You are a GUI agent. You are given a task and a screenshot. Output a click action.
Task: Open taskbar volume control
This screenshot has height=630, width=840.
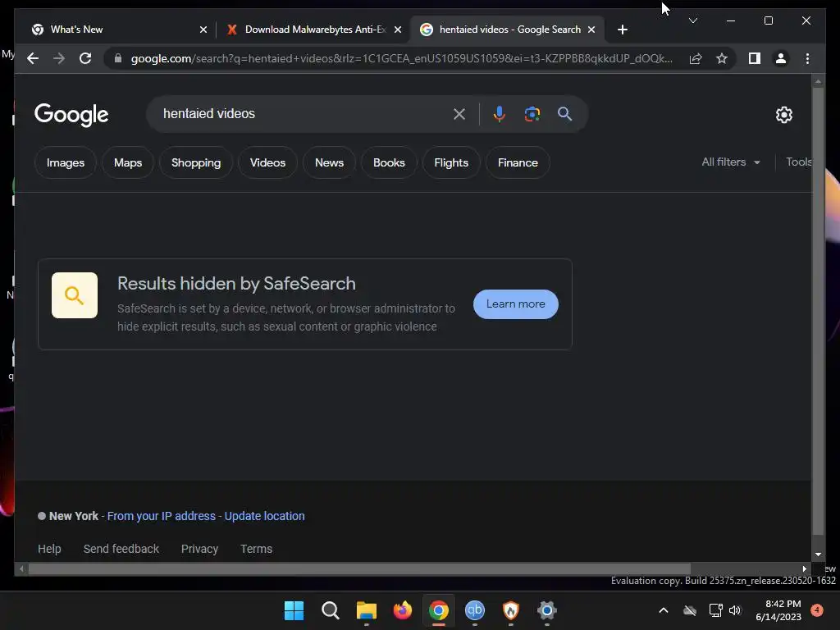coord(735,610)
